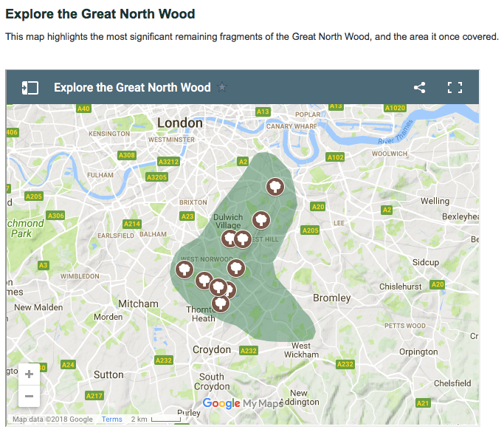Select the westernmost tree marker

tap(182, 269)
